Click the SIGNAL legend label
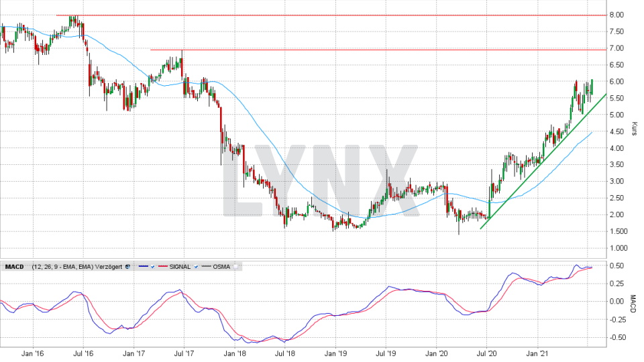The image size is (644, 362). [180, 267]
